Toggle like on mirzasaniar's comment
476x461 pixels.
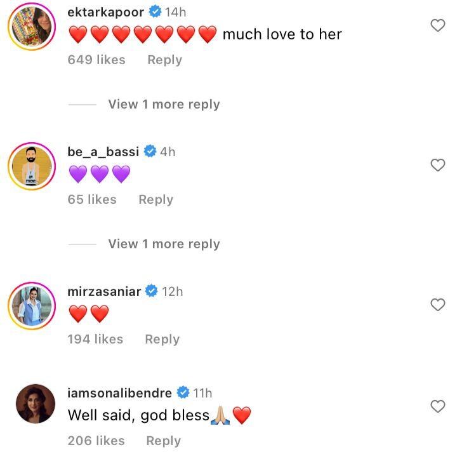pyautogui.click(x=438, y=305)
